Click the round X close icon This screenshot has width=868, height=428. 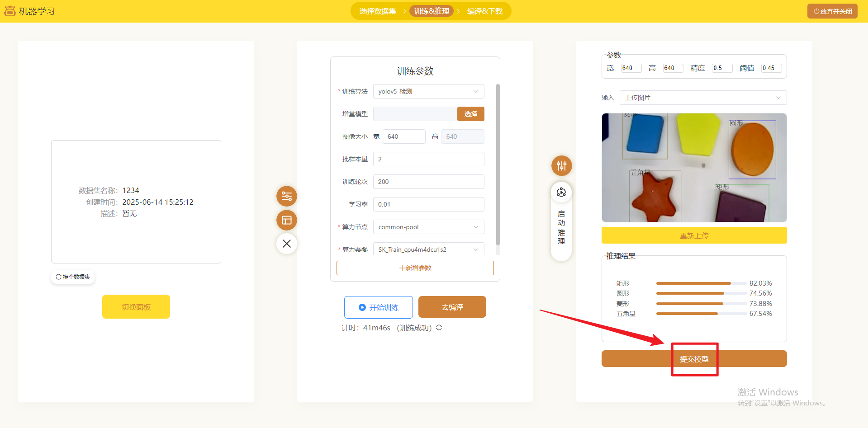point(287,244)
